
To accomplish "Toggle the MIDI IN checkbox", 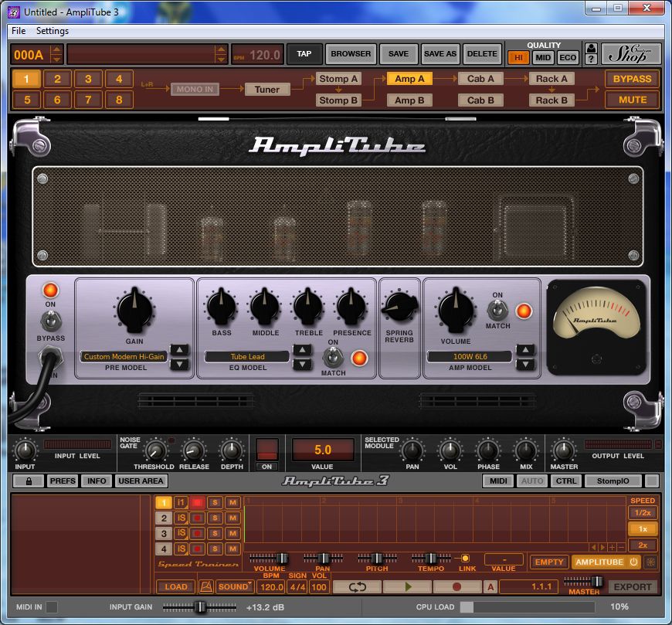I will coord(52,606).
